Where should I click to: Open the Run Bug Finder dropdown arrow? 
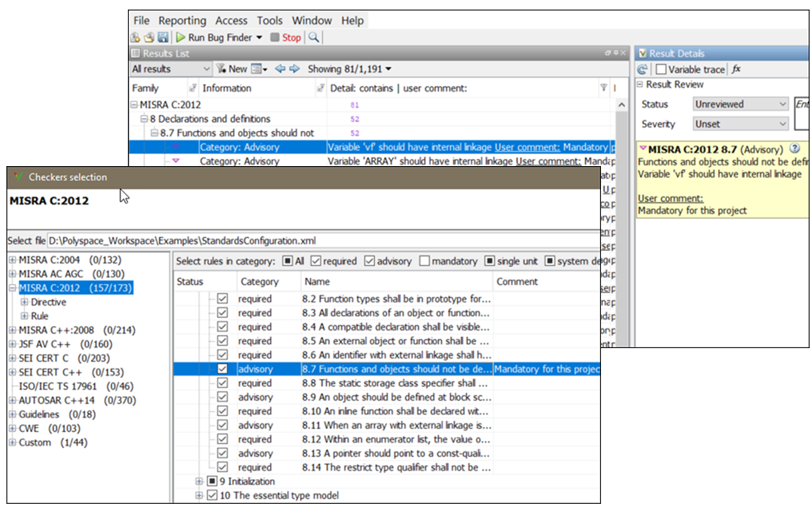click(x=260, y=38)
